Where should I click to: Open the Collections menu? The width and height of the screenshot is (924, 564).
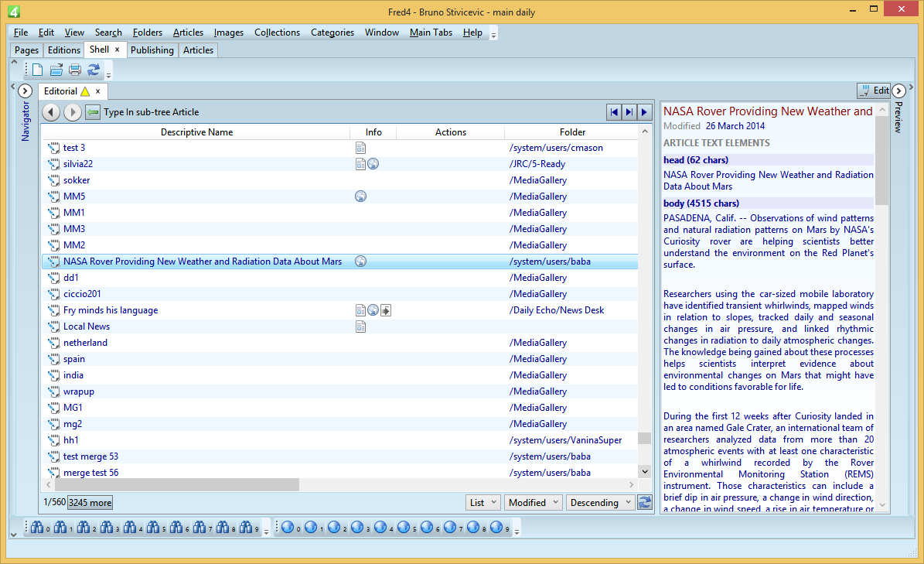pyautogui.click(x=277, y=32)
